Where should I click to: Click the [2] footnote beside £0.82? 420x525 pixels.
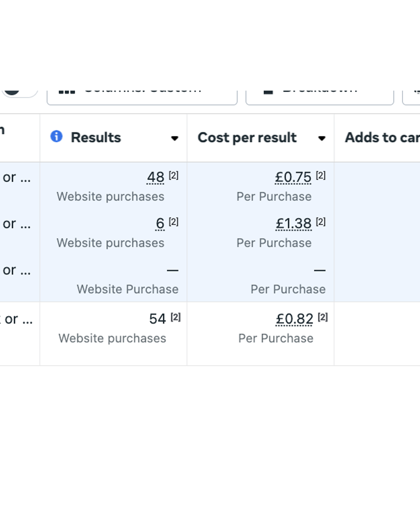click(323, 317)
